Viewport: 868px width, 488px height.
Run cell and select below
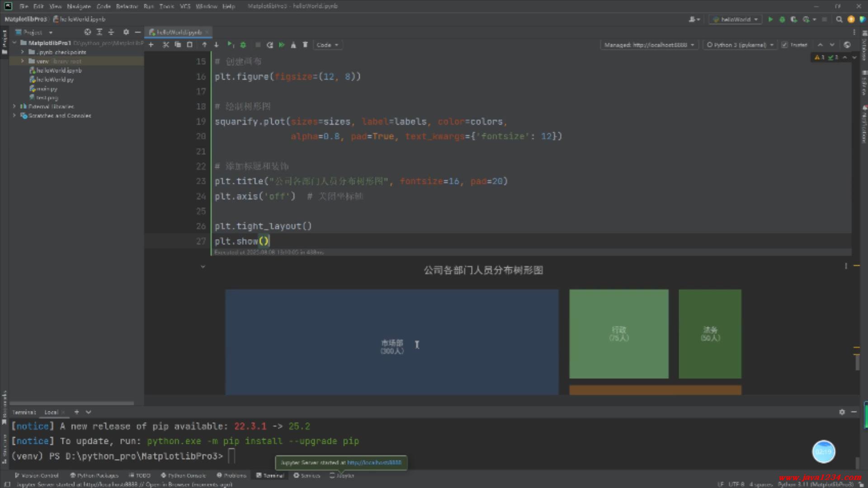point(230,45)
